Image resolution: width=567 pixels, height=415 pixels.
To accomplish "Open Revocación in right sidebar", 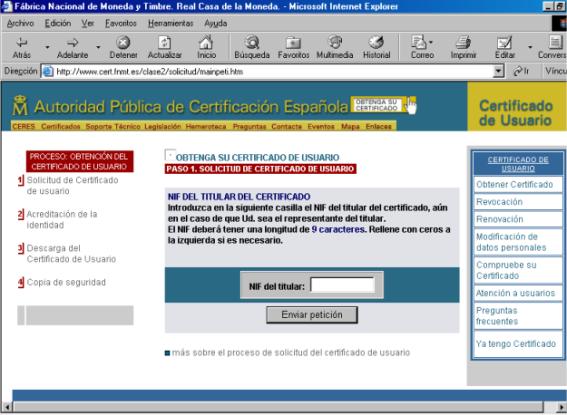I will pos(499,202).
